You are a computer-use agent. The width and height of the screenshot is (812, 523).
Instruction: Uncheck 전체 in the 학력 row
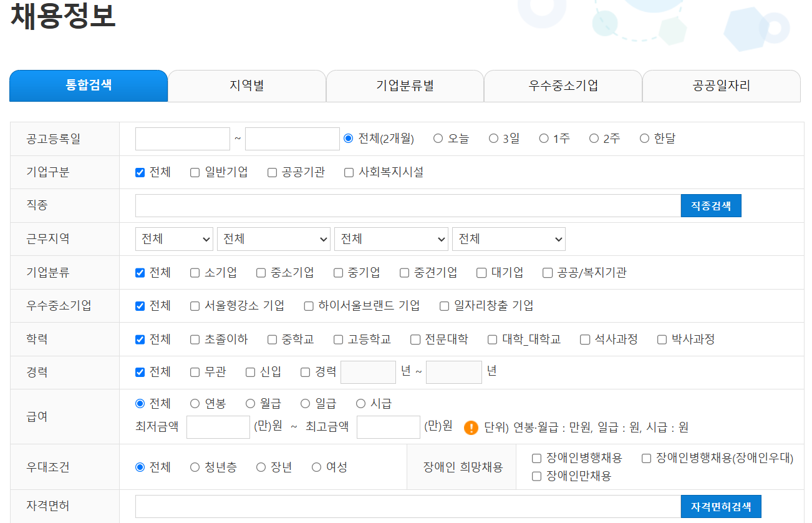click(x=139, y=339)
